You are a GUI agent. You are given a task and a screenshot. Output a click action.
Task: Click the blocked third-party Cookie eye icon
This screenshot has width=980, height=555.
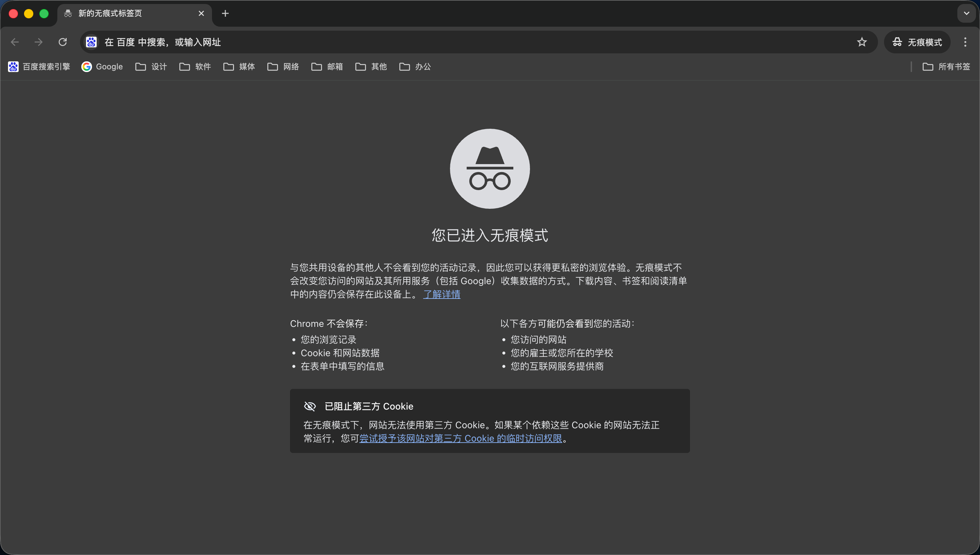tap(310, 406)
